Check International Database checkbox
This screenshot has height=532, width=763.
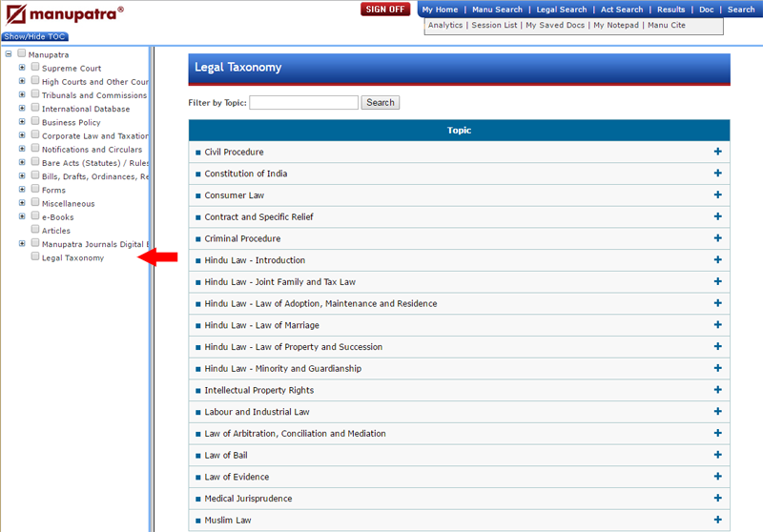pyautogui.click(x=35, y=108)
